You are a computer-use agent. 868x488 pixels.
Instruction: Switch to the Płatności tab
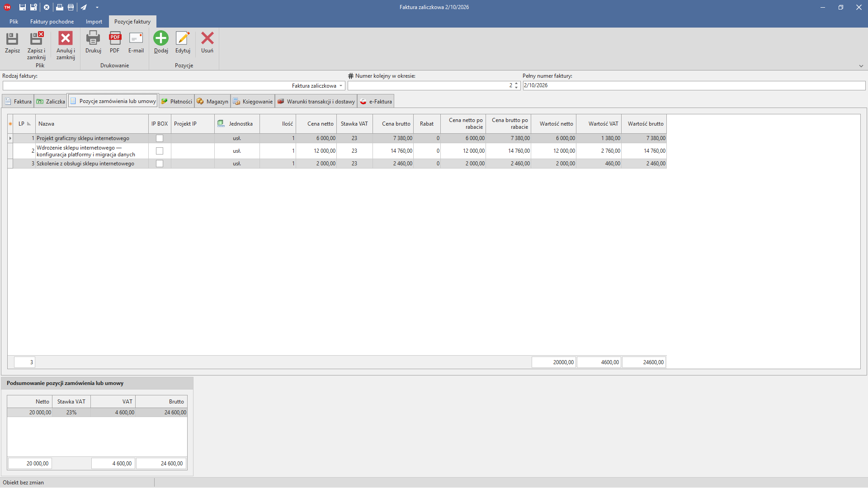click(x=177, y=102)
